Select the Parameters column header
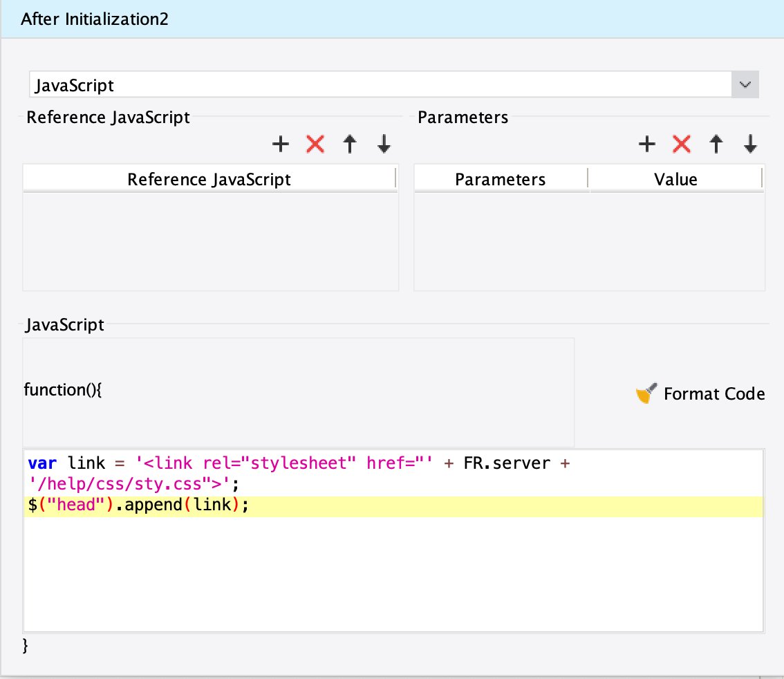 (500, 180)
